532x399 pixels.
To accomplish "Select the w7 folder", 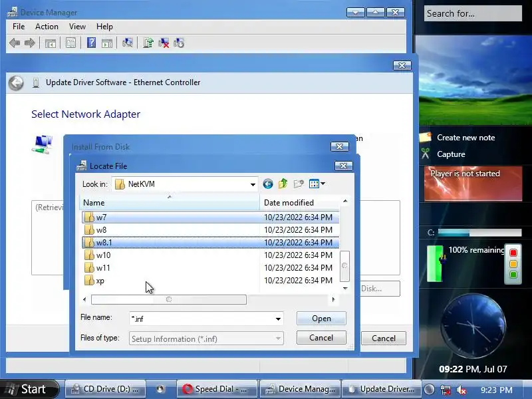I will coord(210,217).
